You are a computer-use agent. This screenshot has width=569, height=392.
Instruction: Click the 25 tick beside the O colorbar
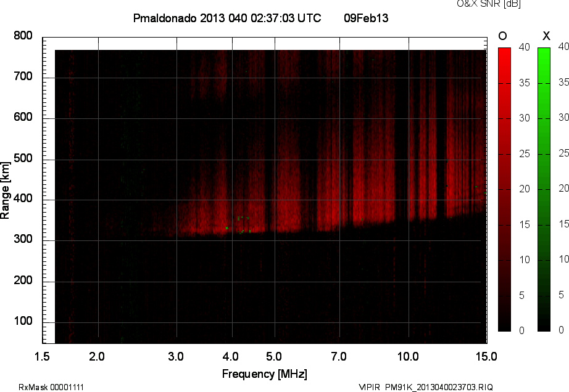click(x=524, y=153)
